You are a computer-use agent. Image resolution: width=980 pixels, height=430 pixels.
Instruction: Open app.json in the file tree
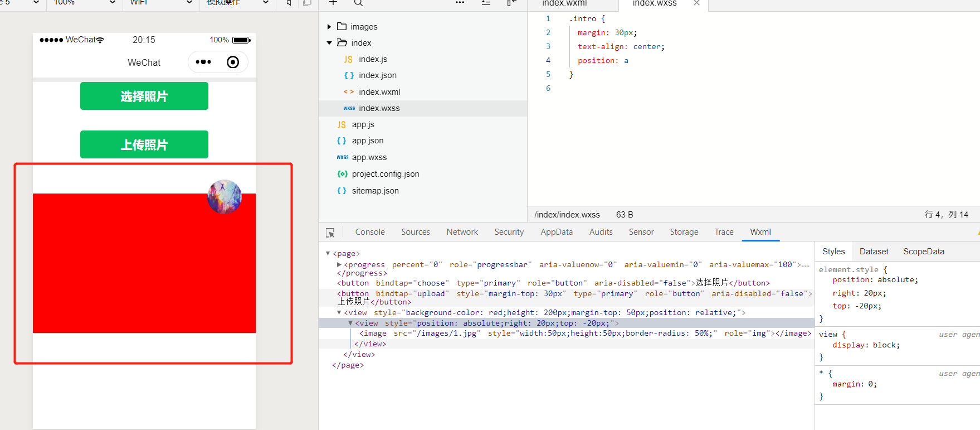click(368, 141)
